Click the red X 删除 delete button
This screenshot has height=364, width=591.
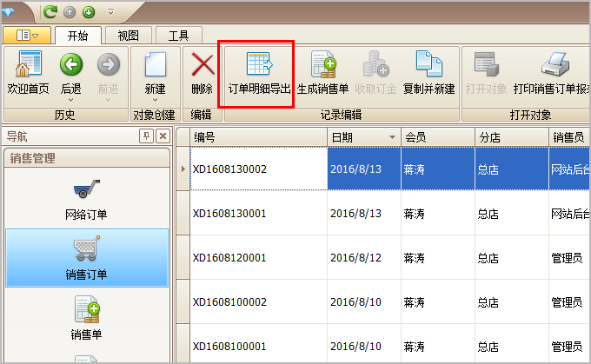[203, 74]
